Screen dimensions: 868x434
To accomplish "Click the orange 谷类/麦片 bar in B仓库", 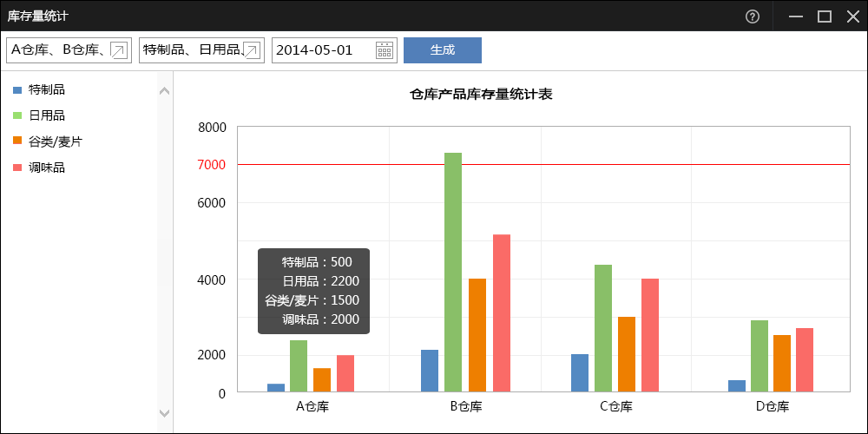I will pos(477,335).
